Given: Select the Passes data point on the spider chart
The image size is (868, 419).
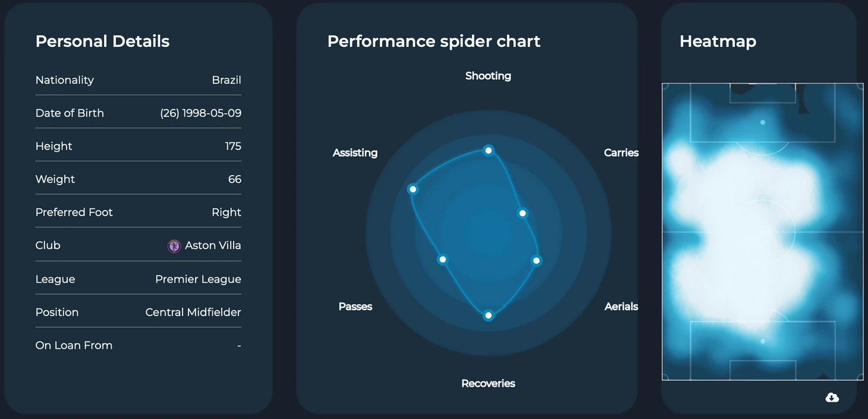Looking at the screenshot, I should click(442, 259).
